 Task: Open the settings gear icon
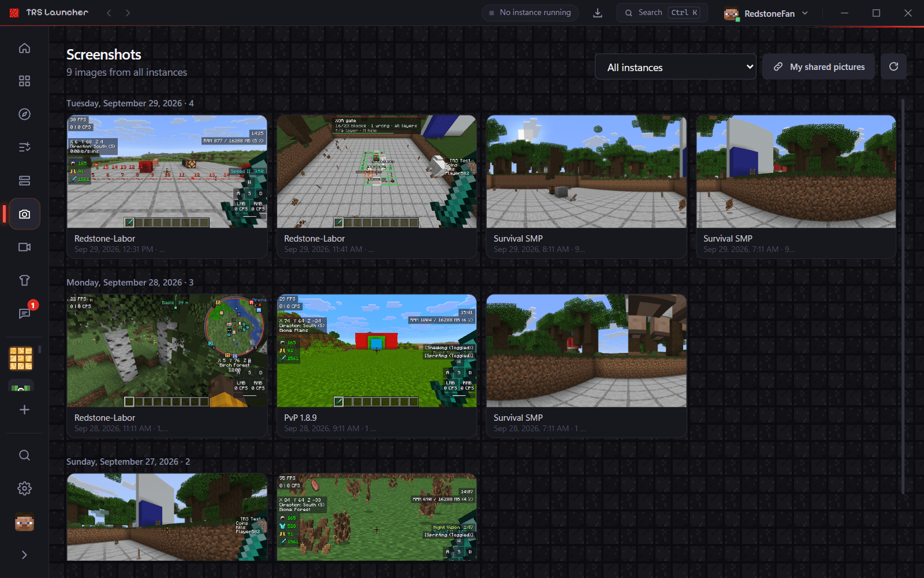[24, 488]
